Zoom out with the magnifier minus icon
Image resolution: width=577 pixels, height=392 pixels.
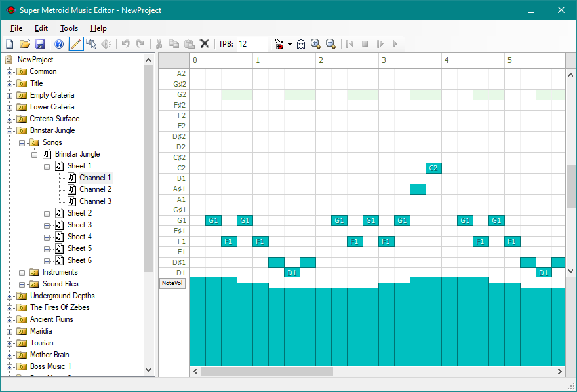[x=331, y=44]
